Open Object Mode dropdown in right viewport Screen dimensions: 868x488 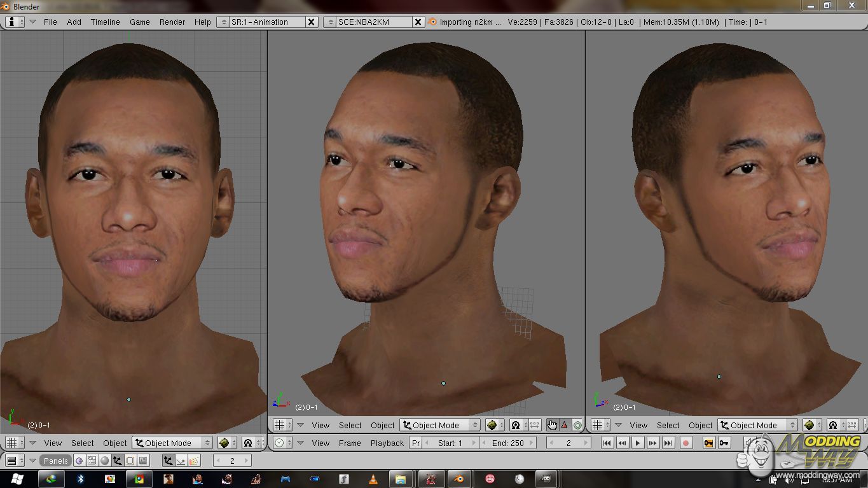click(758, 425)
